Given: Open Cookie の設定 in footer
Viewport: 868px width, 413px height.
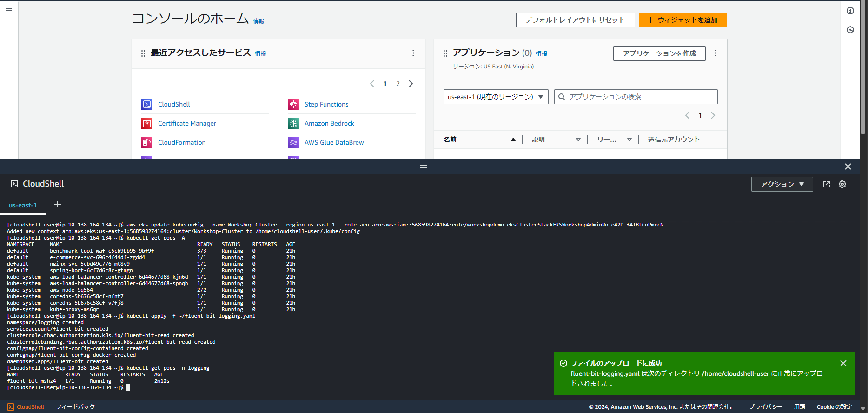Looking at the screenshot, I should click(835, 407).
